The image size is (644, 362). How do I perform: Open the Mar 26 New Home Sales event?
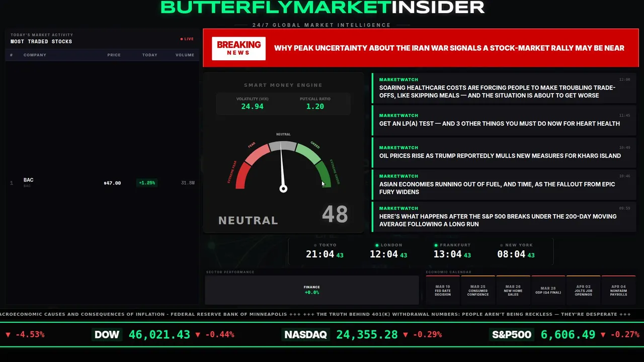513,290
